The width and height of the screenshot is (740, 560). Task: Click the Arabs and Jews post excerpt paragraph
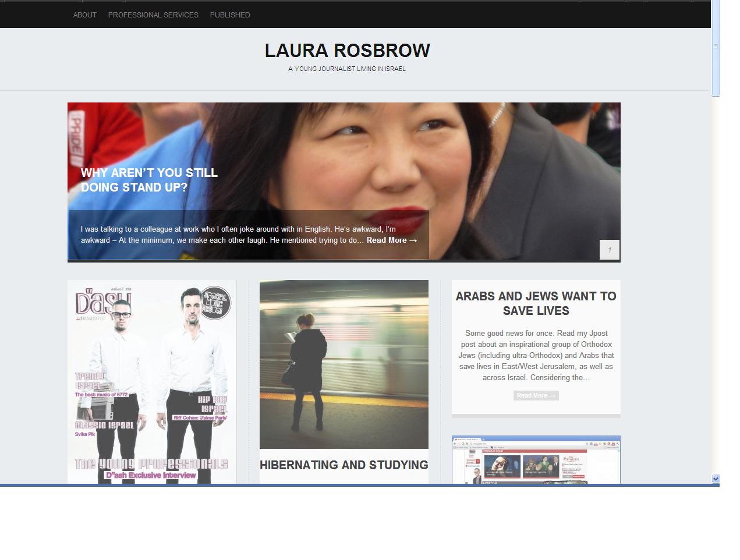[536, 355]
